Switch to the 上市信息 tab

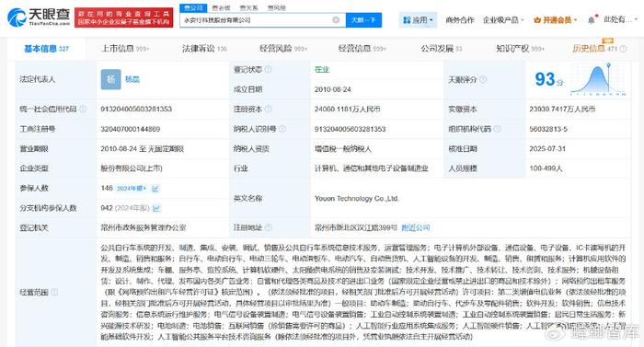click(x=125, y=49)
